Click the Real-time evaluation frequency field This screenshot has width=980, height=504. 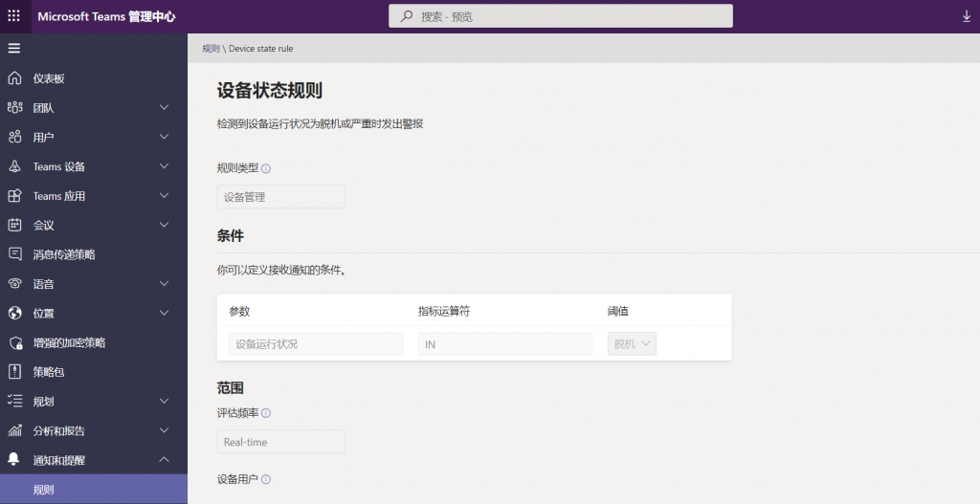[x=281, y=442]
